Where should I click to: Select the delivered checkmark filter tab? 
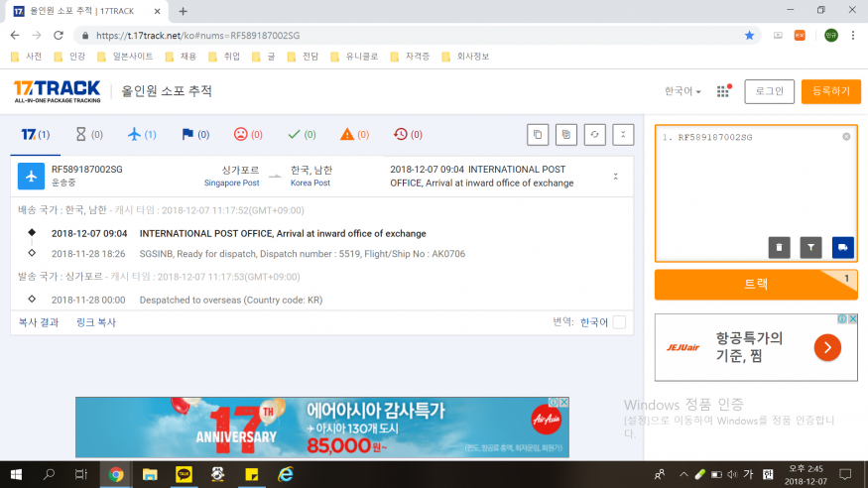pyautogui.click(x=302, y=134)
